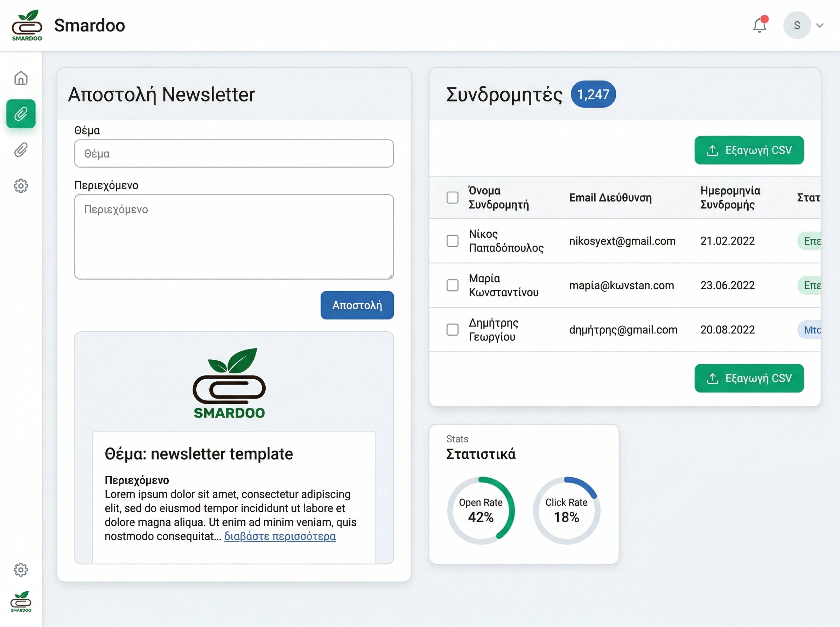
Task: Click the bottom Εξαγωγή CSV button
Action: [x=749, y=378]
